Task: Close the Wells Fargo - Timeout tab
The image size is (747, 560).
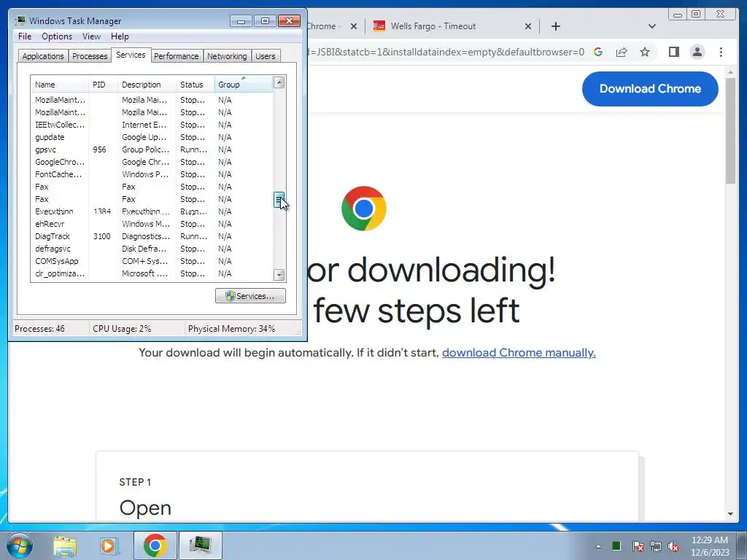Action: (x=528, y=27)
